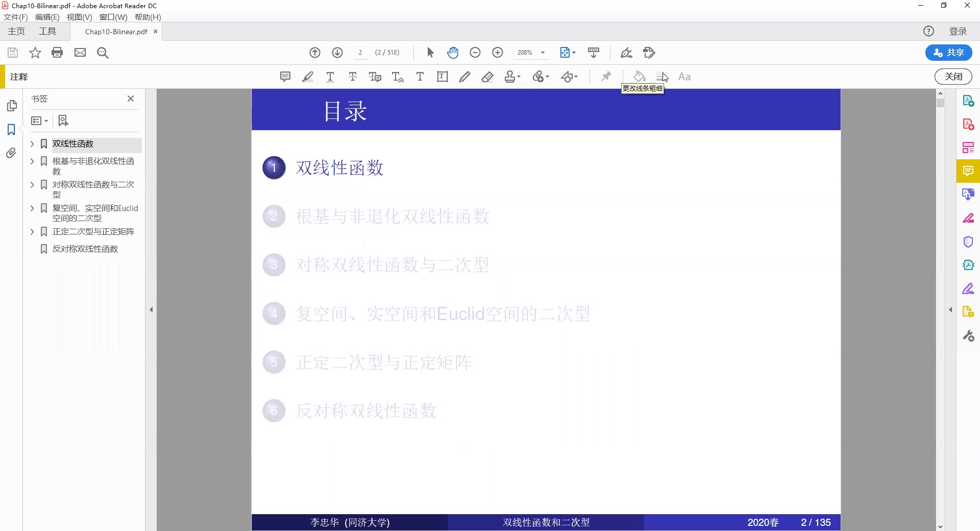Select the Insert text at cursor tool
980x531 pixels.
coord(398,77)
